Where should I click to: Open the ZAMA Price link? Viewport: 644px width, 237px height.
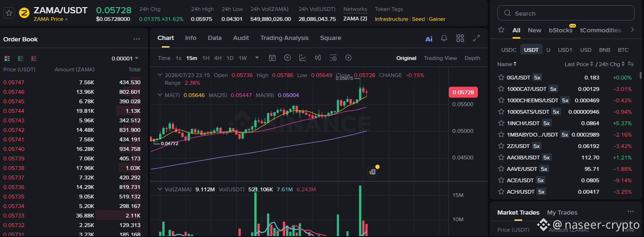coord(50,19)
